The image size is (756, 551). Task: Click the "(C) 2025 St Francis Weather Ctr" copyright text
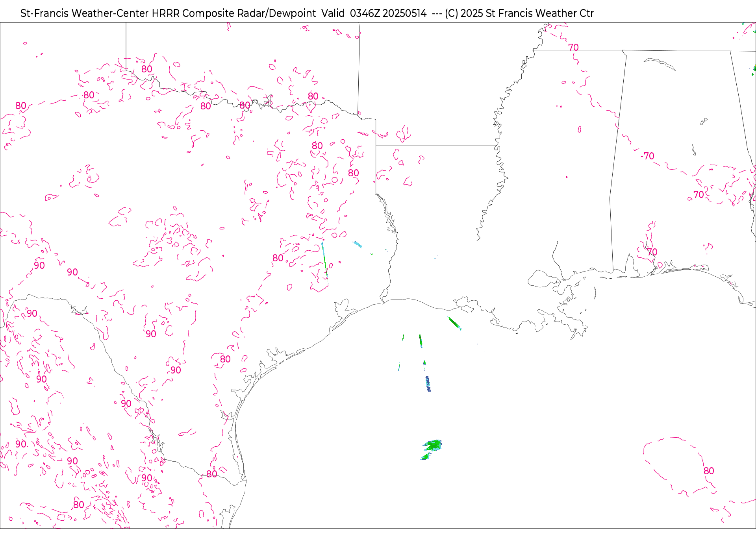click(519, 13)
